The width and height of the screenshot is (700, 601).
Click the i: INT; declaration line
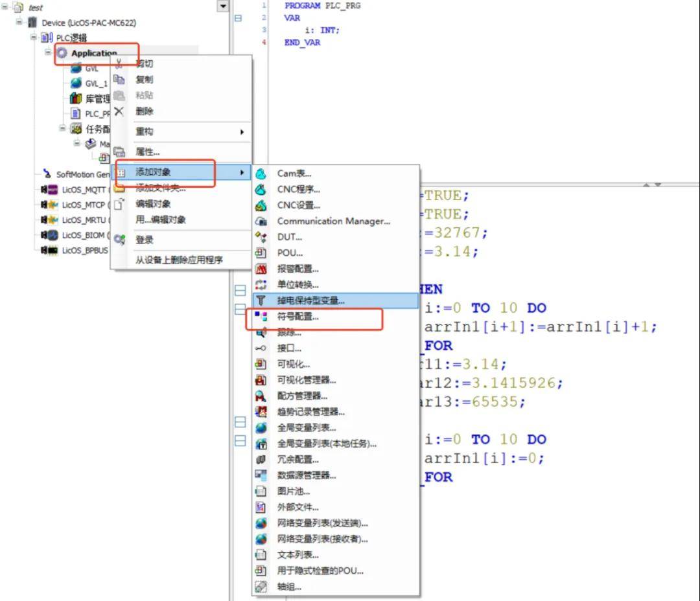coord(322,30)
